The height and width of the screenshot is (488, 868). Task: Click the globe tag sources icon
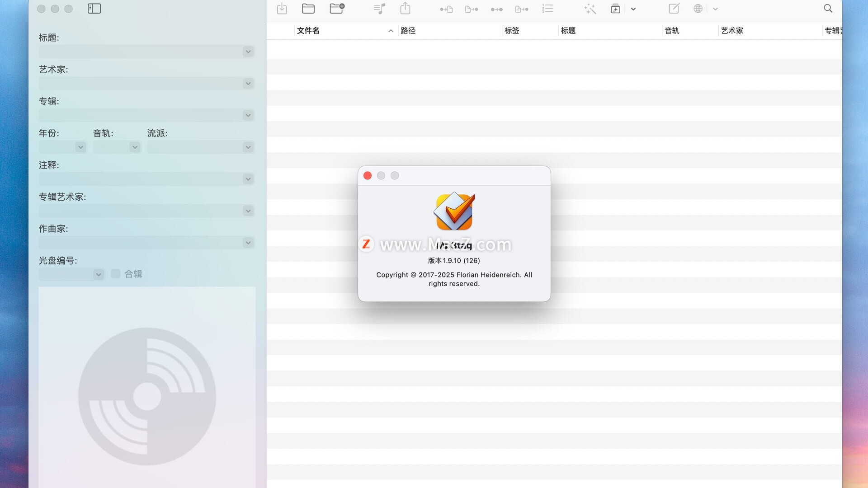[698, 9]
